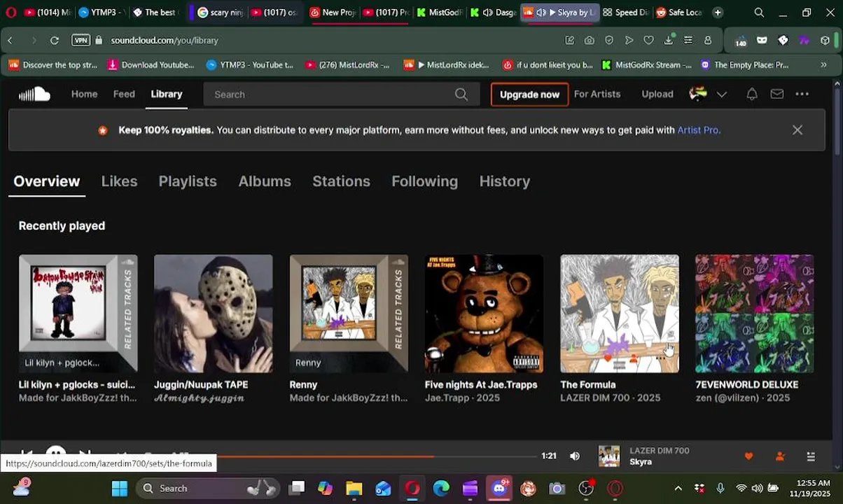The image size is (843, 504).
Task: Click the address bar URL soundcloud.com/you/library
Action: 165,41
